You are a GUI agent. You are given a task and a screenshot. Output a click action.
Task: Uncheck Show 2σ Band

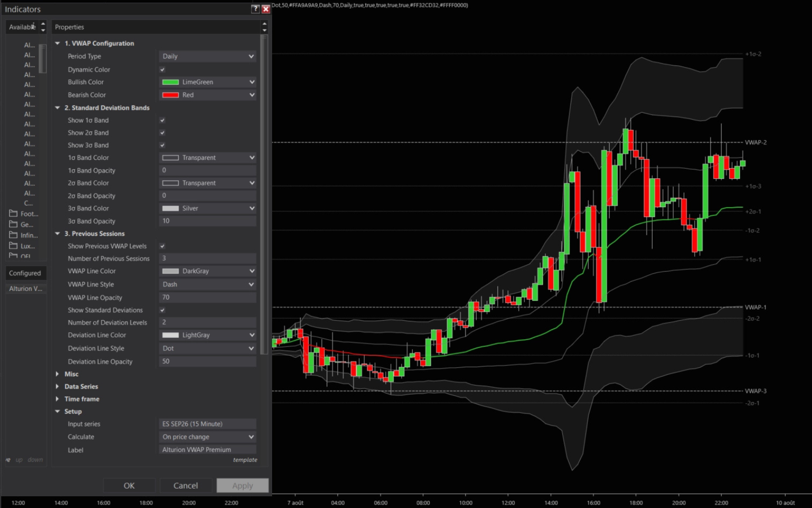coord(162,133)
